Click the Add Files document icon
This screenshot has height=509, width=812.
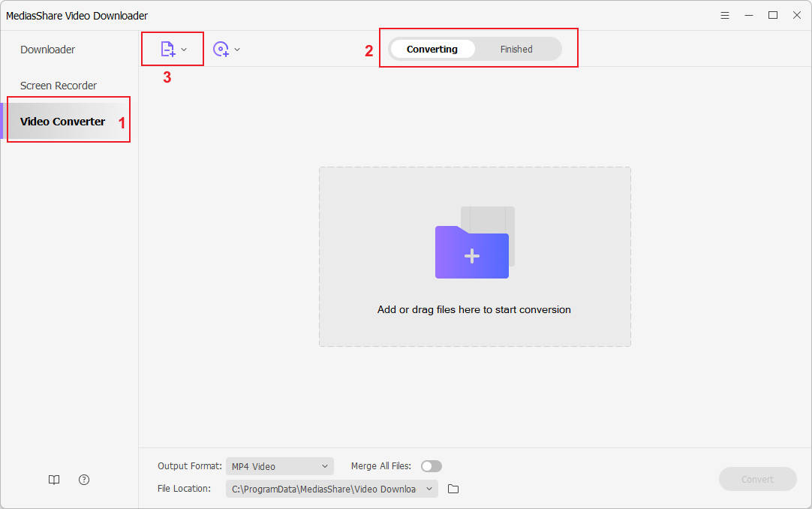[x=167, y=50]
